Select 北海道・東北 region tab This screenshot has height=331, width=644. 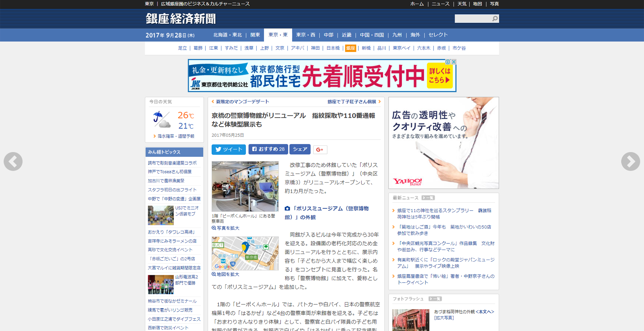227,35
